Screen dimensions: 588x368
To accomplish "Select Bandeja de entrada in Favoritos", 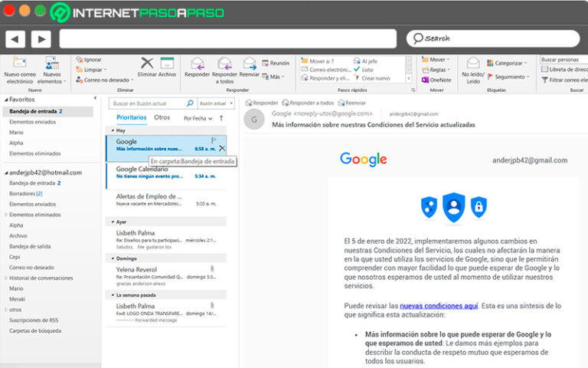I will 47,111.
